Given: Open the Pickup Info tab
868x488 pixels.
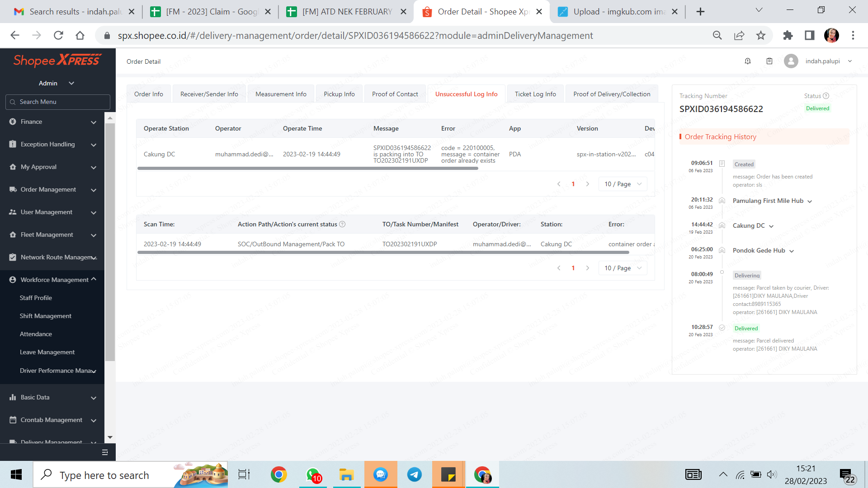Looking at the screenshot, I should tap(339, 94).
